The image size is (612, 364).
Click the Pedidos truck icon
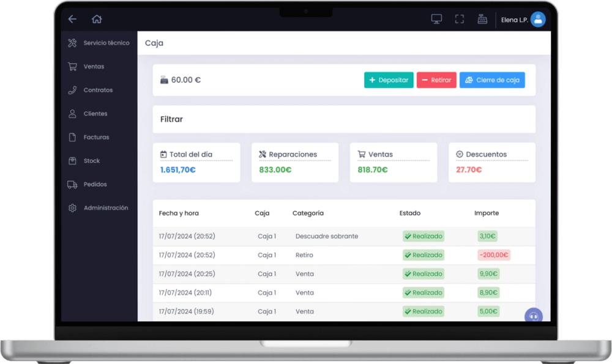click(x=72, y=185)
